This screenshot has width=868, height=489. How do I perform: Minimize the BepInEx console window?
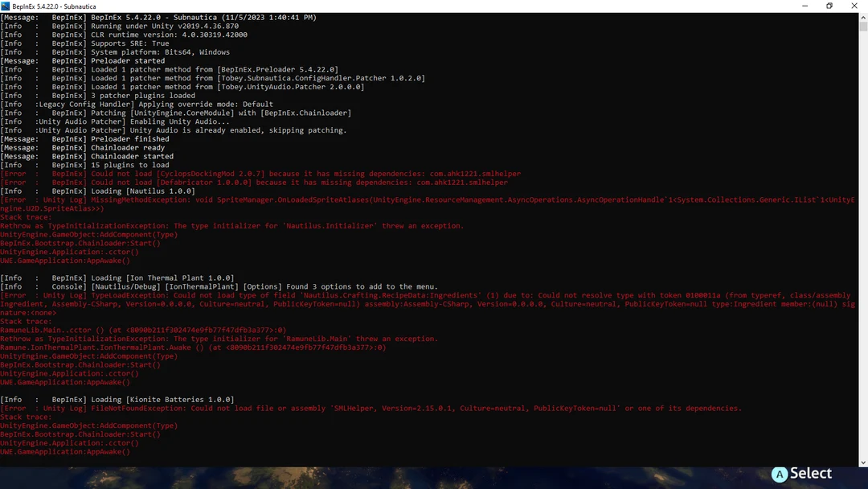pyautogui.click(x=805, y=6)
